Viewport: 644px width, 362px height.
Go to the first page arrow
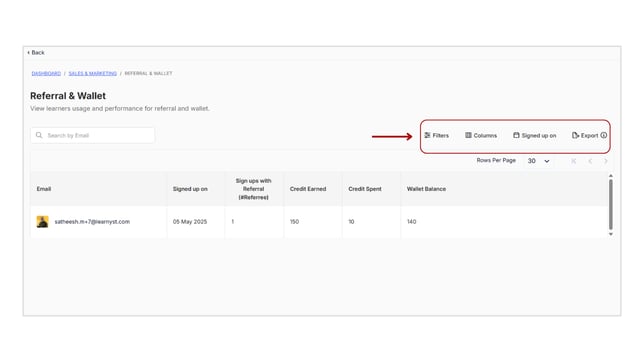coord(573,161)
